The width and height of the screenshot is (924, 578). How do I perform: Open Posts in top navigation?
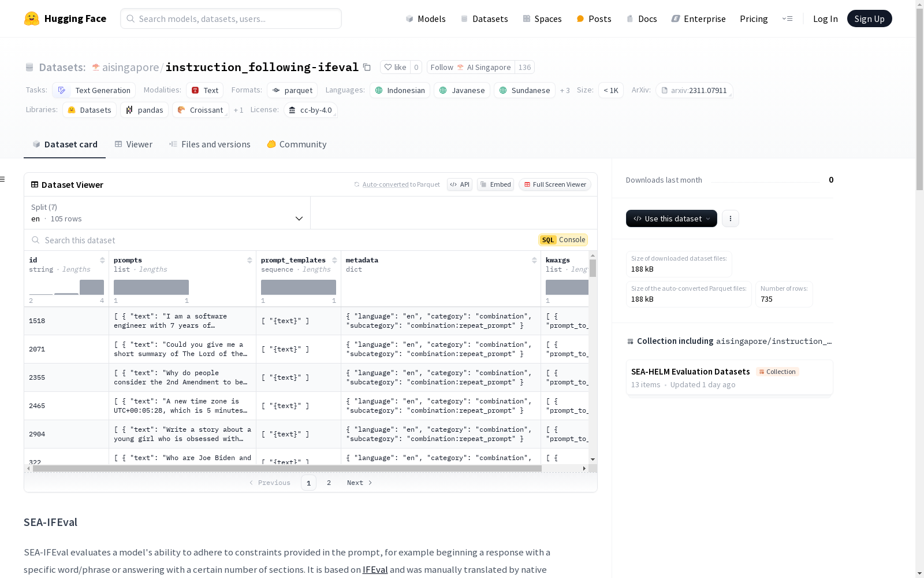594,18
